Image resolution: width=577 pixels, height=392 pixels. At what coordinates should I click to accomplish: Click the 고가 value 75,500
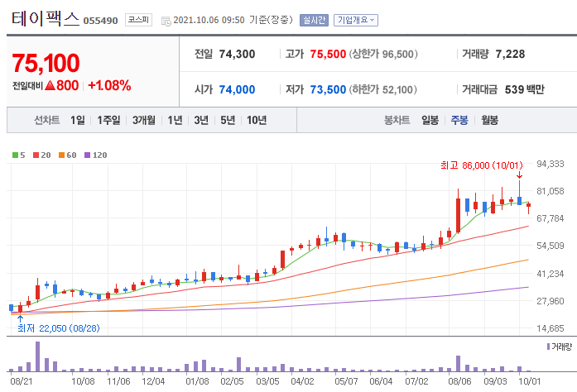pyautogui.click(x=328, y=54)
